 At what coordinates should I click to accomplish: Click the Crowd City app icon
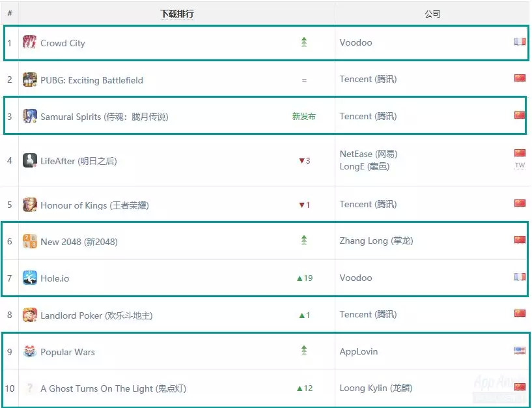click(30, 43)
